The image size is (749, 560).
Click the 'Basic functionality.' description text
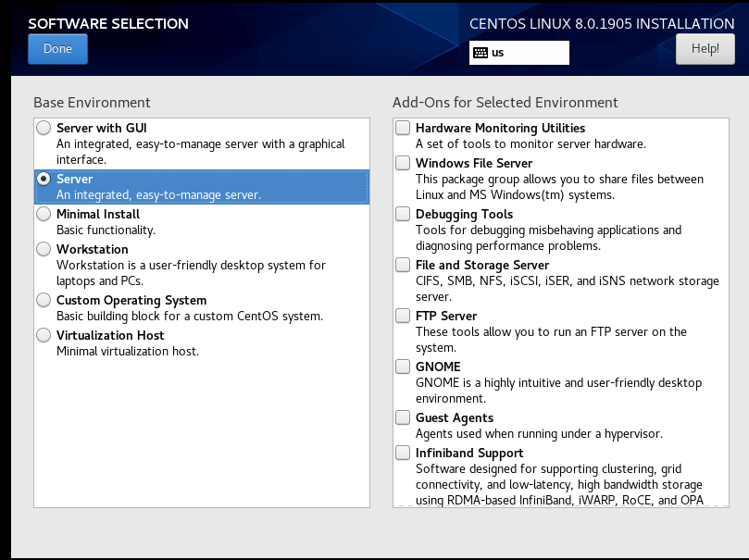[x=106, y=230]
